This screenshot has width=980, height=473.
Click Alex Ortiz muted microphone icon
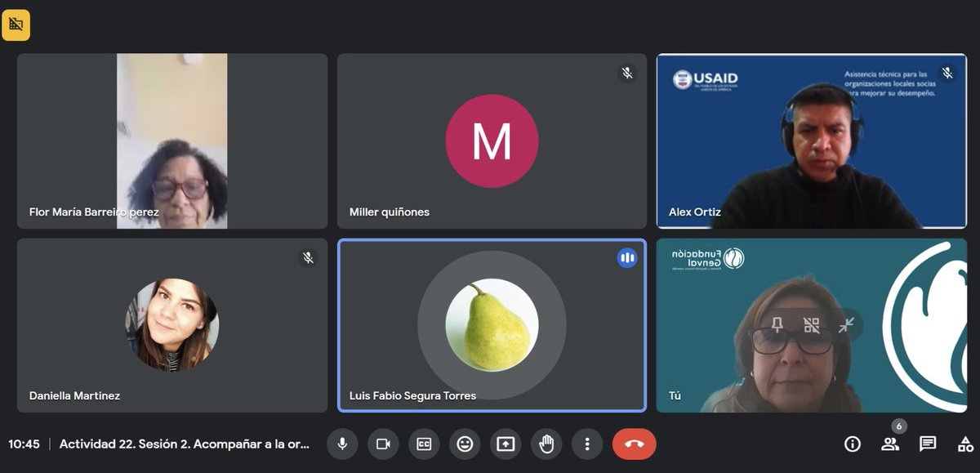point(947,74)
